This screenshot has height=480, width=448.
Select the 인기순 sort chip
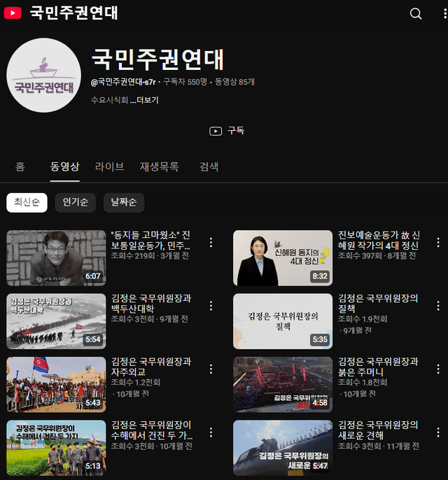[76, 202]
